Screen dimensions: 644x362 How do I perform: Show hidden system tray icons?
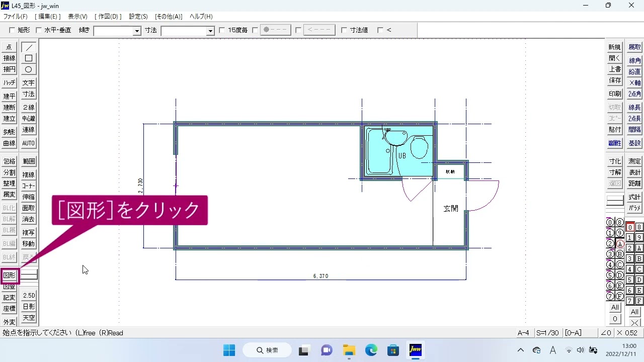(x=521, y=350)
